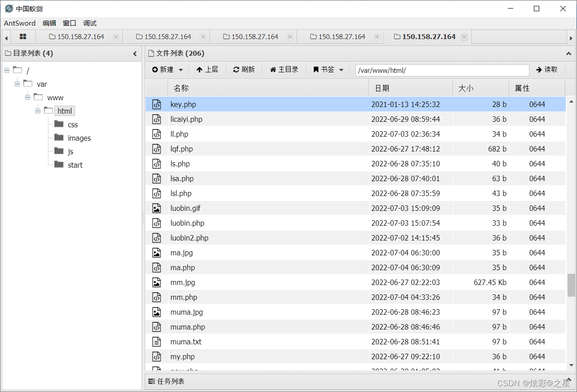Select the key.php file name

coord(183,104)
